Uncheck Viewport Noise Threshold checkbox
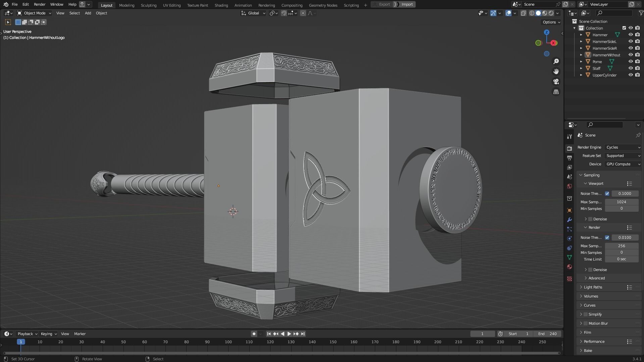The height and width of the screenshot is (362, 644). point(607,194)
